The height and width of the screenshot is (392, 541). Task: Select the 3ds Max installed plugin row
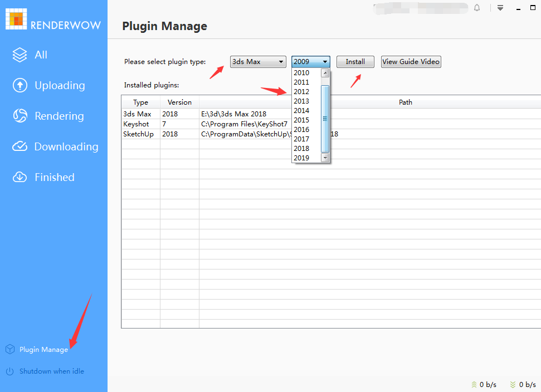(x=331, y=114)
